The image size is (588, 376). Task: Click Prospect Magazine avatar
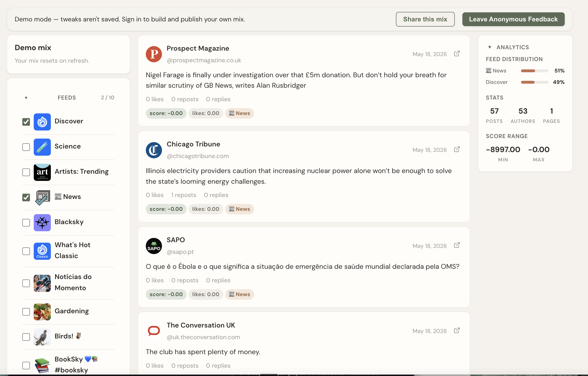(154, 54)
